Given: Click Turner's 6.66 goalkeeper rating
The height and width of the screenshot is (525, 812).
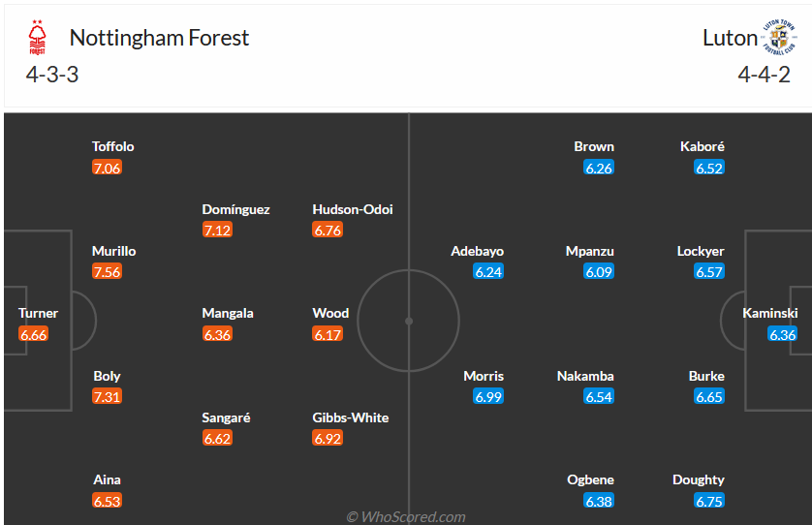Looking at the screenshot, I should [x=33, y=334].
